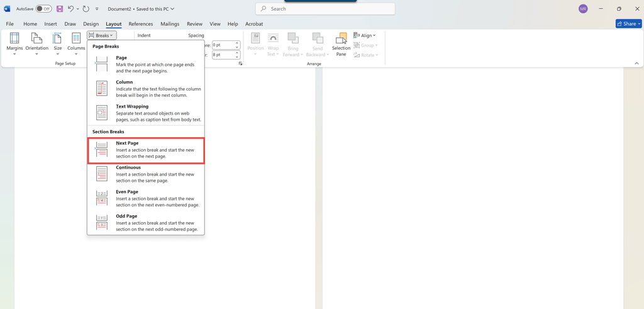Switch to the Insert tab
This screenshot has width=644, height=309.
pyautogui.click(x=50, y=24)
